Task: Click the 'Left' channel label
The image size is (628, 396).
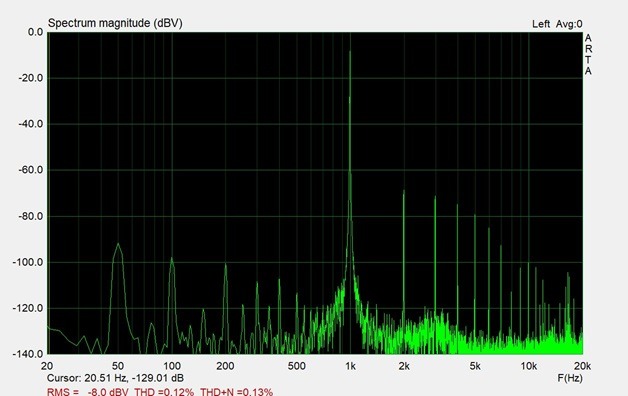Action: 541,24
